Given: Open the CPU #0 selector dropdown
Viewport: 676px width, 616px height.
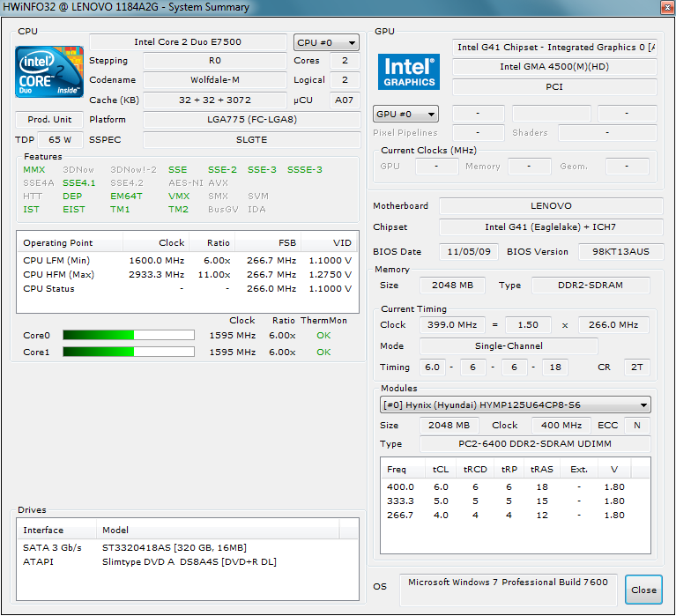Looking at the screenshot, I should pyautogui.click(x=326, y=42).
